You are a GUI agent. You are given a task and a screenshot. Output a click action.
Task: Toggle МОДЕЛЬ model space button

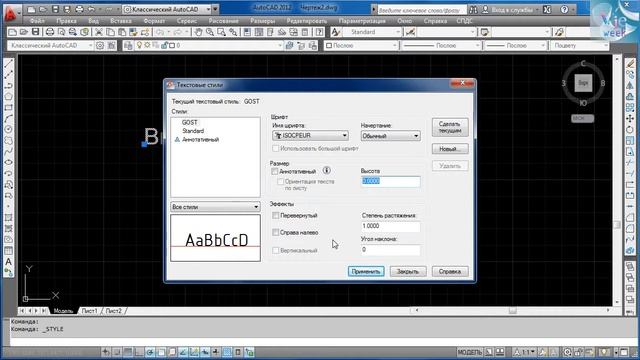click(469, 352)
